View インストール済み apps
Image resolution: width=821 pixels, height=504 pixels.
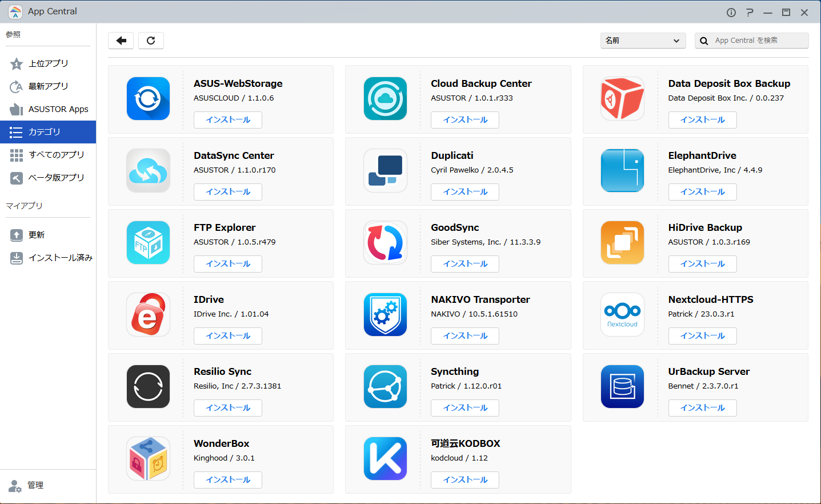48,258
